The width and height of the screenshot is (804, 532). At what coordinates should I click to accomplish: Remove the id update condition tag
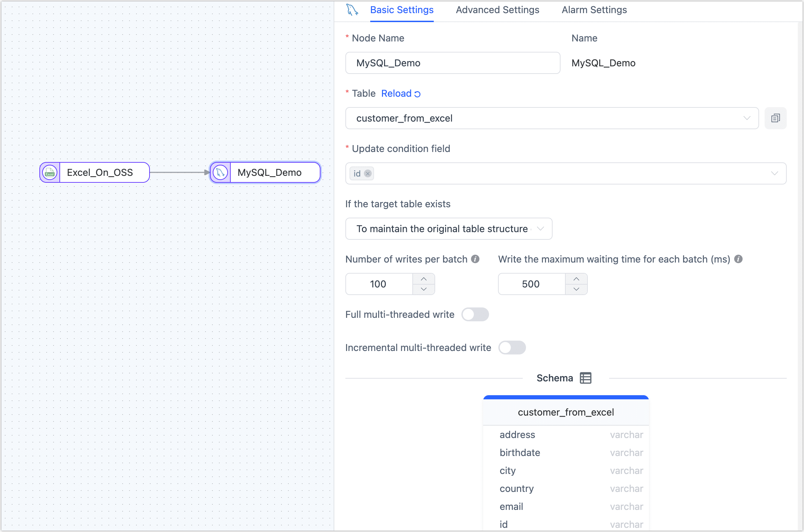click(x=368, y=173)
